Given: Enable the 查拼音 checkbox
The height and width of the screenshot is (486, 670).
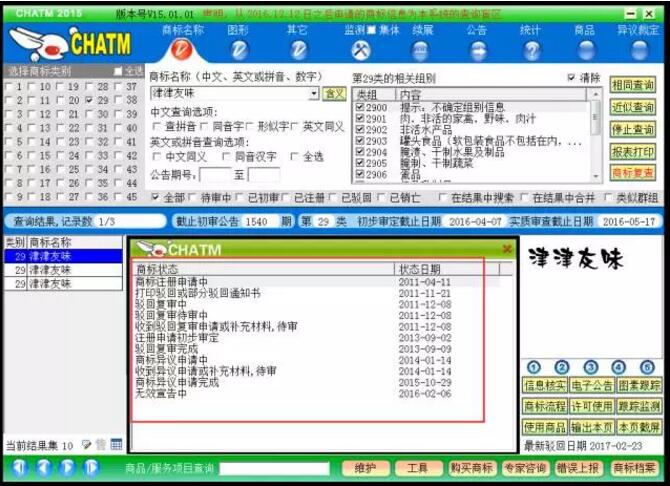Looking at the screenshot, I should (157, 127).
